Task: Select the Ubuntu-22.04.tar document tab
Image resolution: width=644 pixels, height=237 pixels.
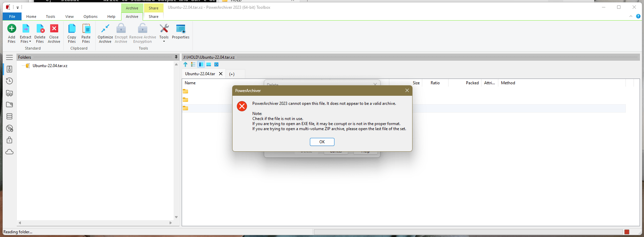Action: [200, 74]
